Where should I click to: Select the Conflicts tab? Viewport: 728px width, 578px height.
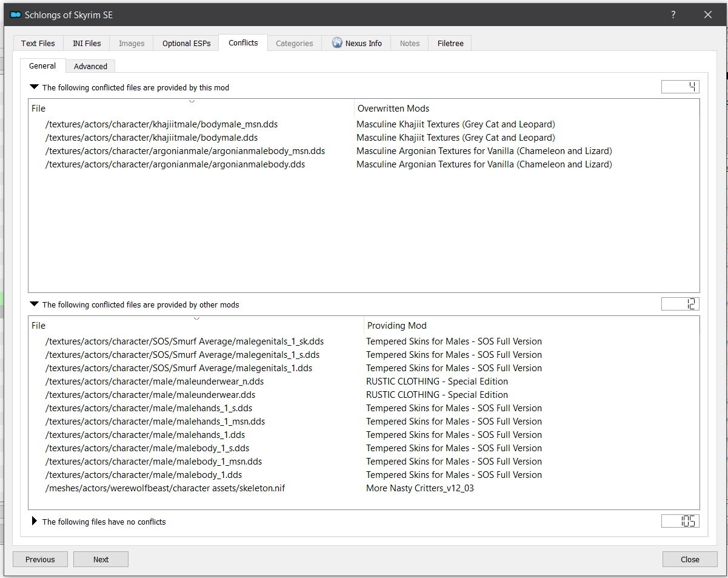(x=243, y=42)
